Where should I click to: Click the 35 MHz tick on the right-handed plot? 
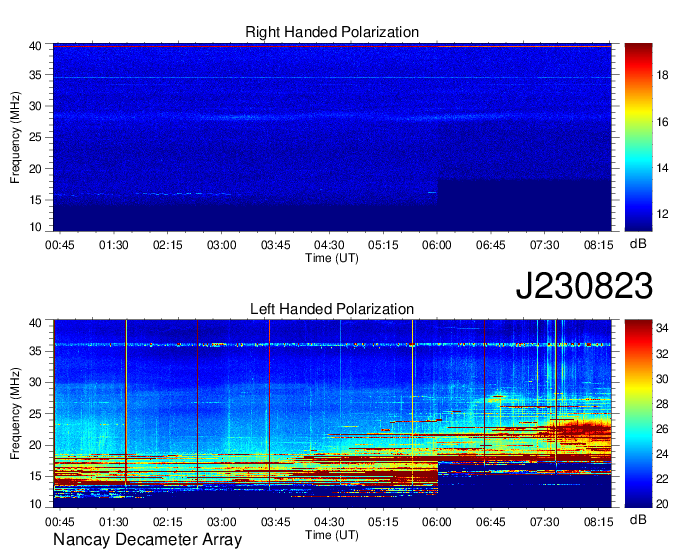tap(35, 75)
